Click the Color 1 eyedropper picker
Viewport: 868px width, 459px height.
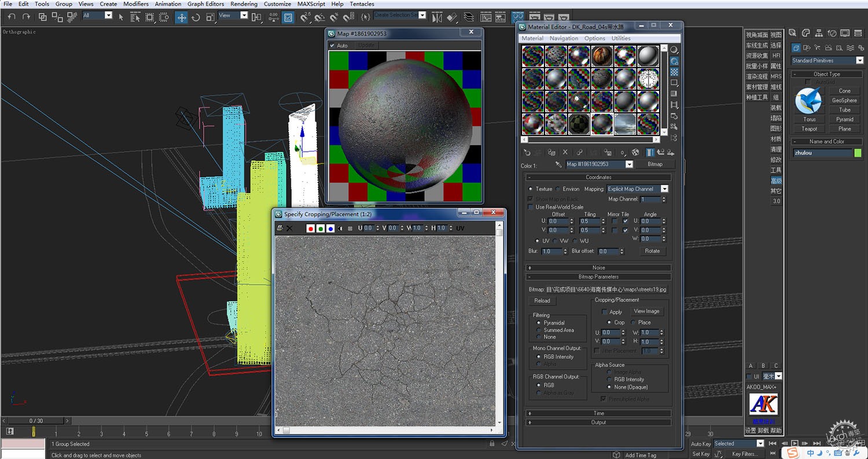pos(558,164)
